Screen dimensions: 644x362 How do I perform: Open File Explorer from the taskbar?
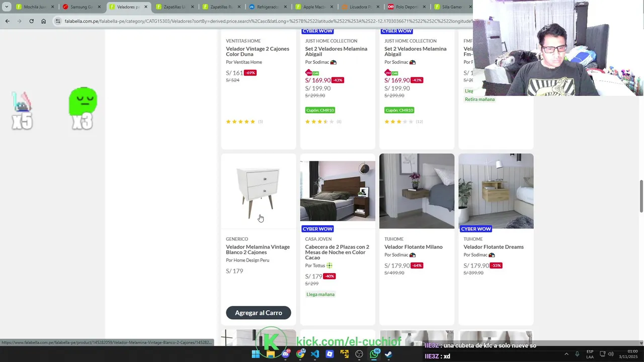tap(271, 354)
